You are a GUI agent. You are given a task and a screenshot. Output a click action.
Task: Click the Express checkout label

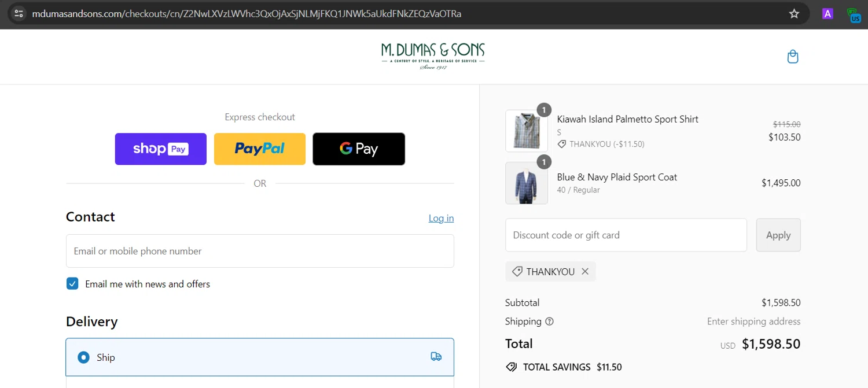coord(260,117)
